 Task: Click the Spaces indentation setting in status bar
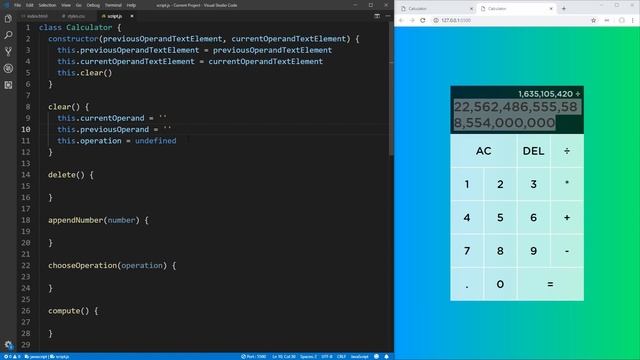309,356
